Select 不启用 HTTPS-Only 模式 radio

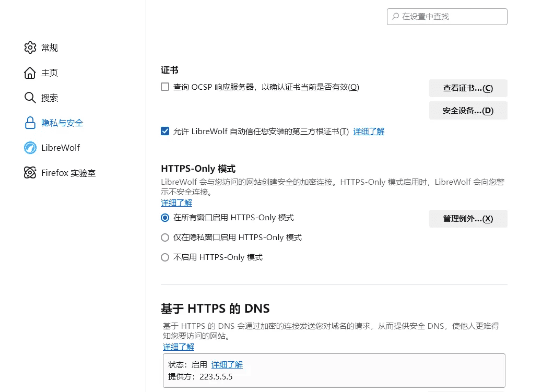tap(165, 257)
